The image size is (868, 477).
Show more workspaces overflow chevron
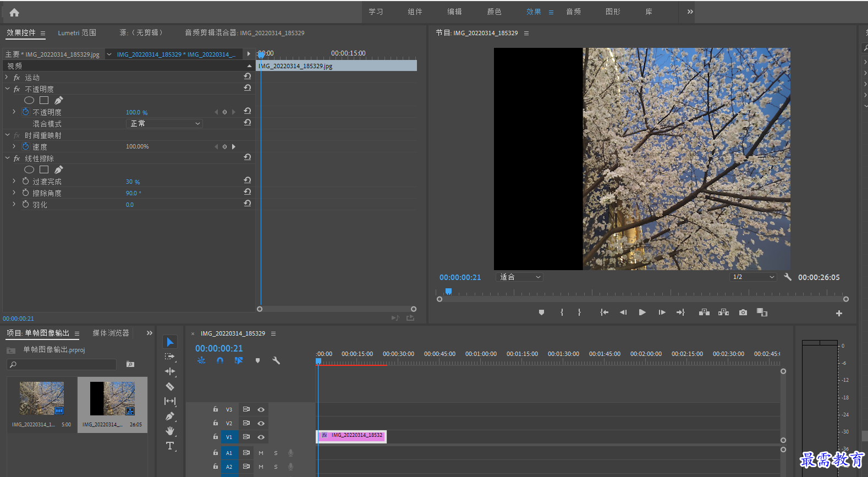coord(690,12)
